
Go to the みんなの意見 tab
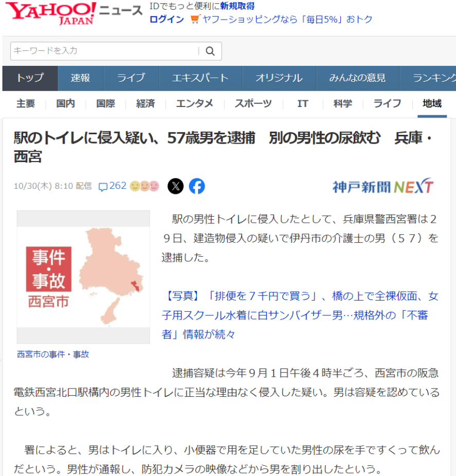tap(357, 78)
